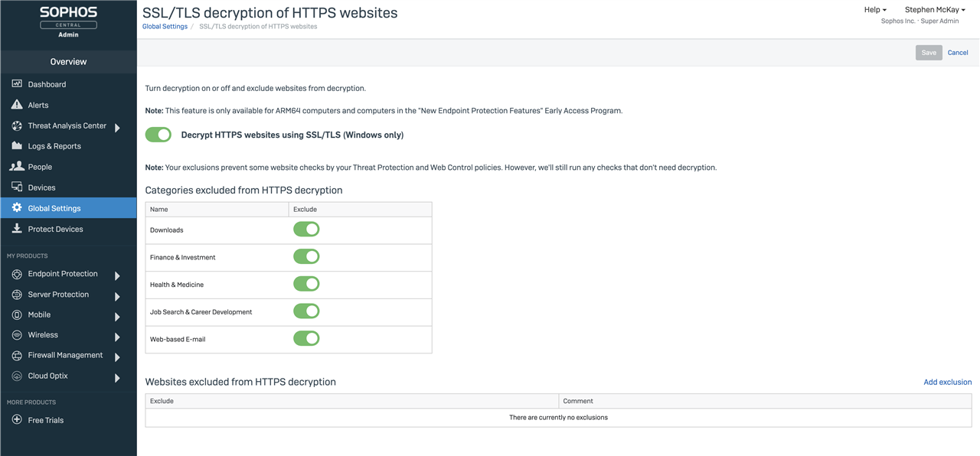The image size is (980, 456).
Task: Click the Job Search & Career Development name
Action: [x=201, y=312]
